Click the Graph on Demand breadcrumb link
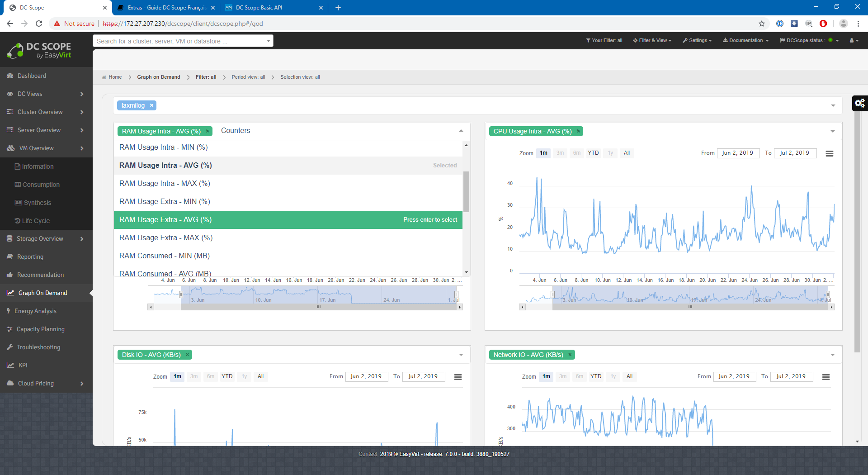868x475 pixels. tap(158, 77)
